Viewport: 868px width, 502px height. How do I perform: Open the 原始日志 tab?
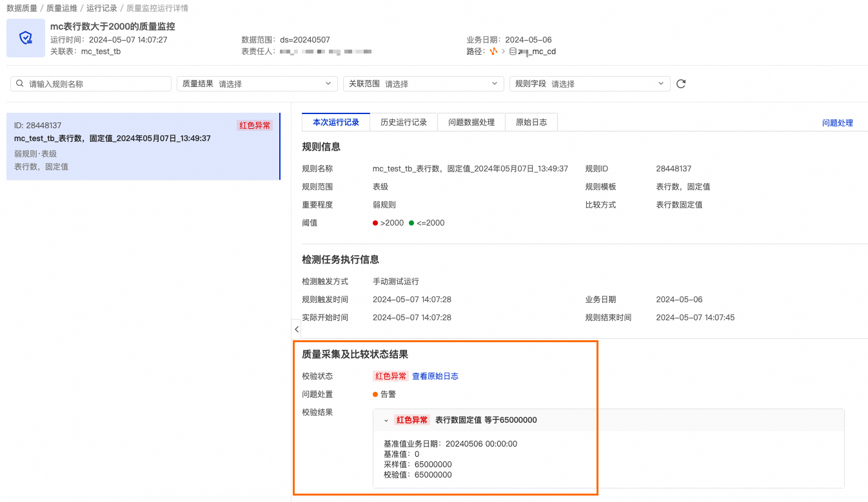[x=531, y=122]
